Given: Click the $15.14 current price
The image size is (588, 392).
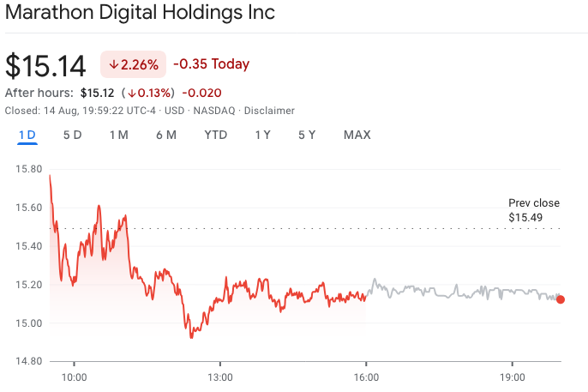Looking at the screenshot, I should tap(48, 65).
